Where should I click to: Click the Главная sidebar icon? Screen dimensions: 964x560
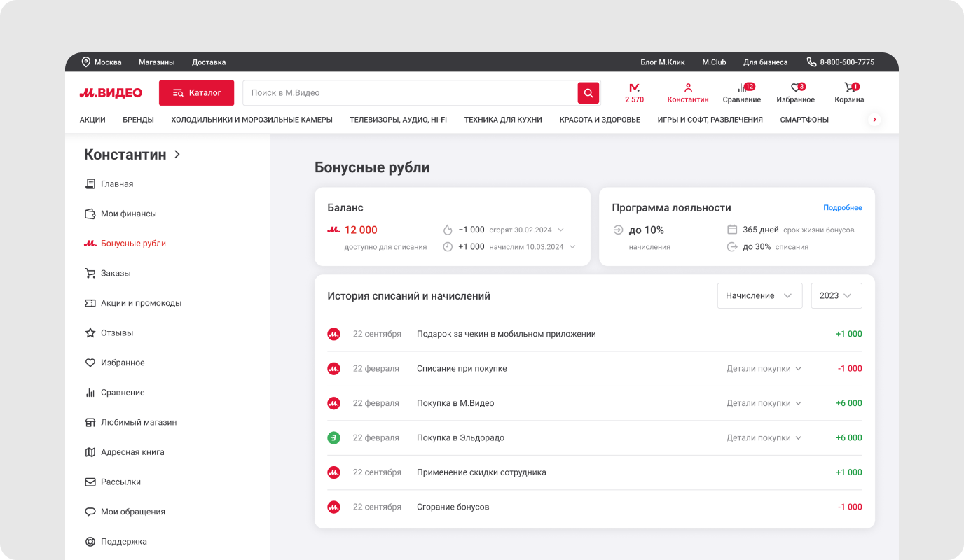point(90,184)
